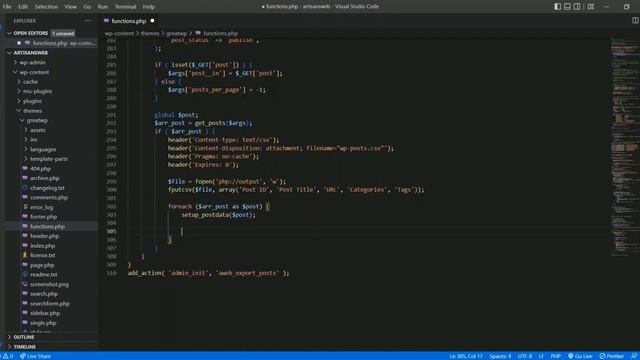Viewport: 640px width, 360px height.
Task: Open the Run menu
Action: [x=103, y=7]
